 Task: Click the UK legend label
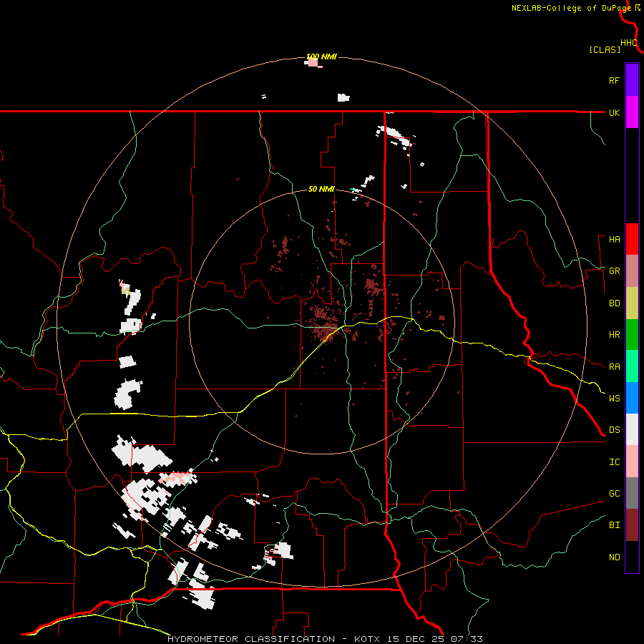615,112
